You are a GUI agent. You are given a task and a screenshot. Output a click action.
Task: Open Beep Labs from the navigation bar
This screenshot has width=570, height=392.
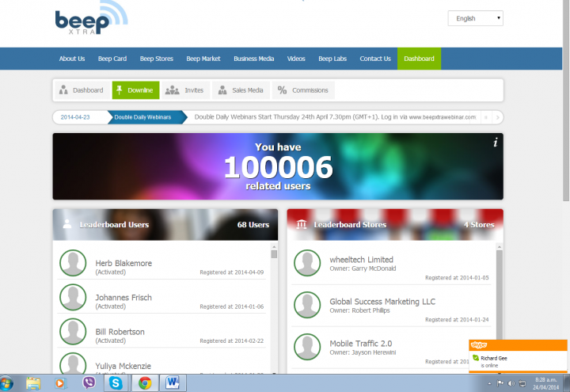[332, 59]
